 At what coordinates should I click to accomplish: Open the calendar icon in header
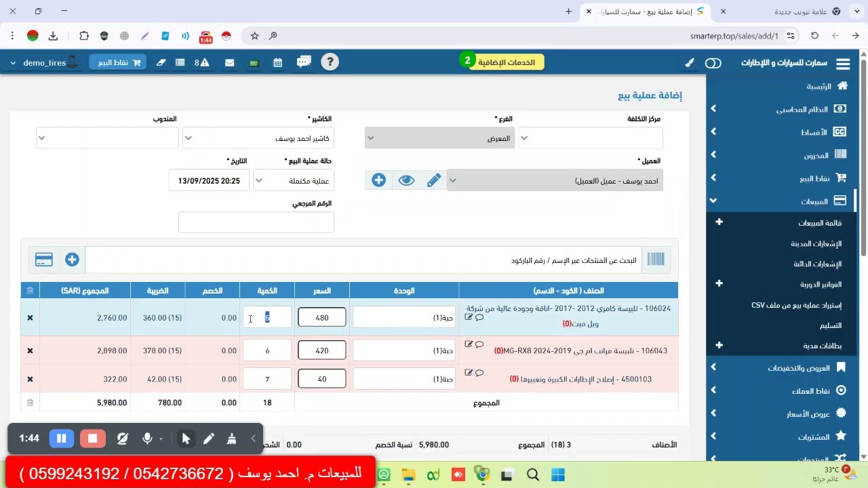[x=278, y=62]
